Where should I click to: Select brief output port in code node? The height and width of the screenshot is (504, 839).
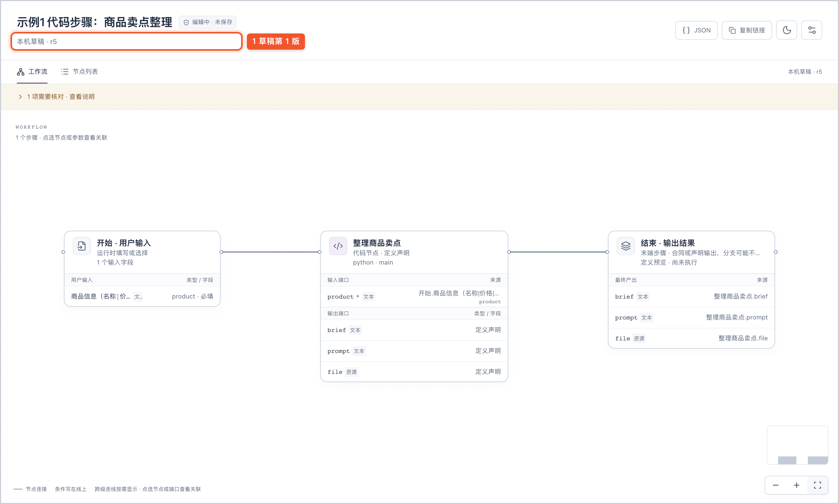tap(414, 330)
